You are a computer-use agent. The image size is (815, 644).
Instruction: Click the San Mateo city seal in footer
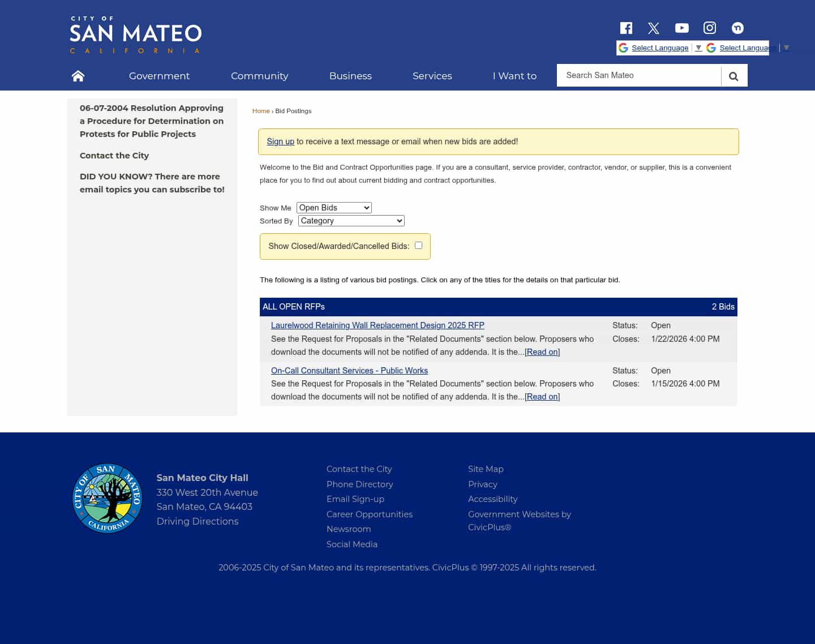107,498
